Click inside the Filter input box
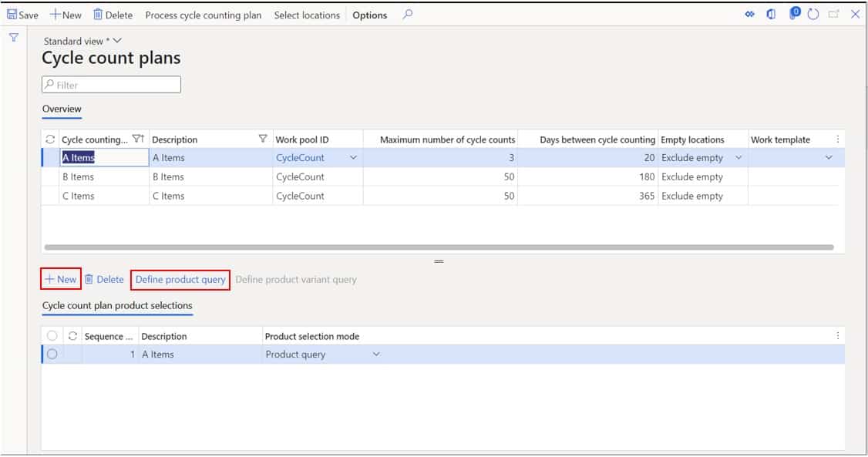 (x=111, y=84)
